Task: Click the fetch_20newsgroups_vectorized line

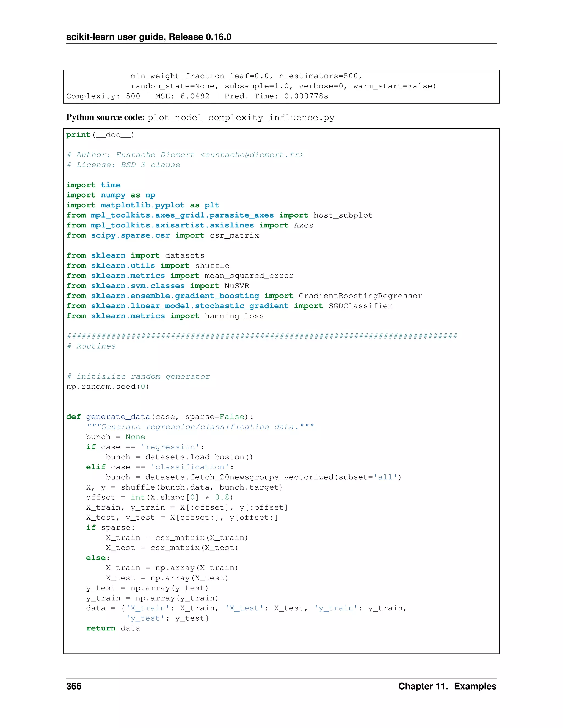Action: (254, 477)
